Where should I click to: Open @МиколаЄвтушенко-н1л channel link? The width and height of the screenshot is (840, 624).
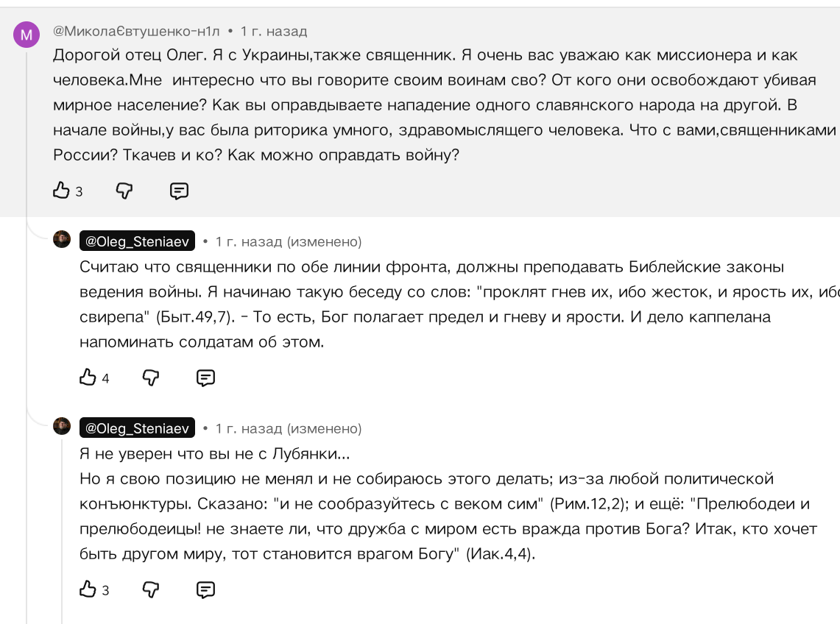pos(136,31)
